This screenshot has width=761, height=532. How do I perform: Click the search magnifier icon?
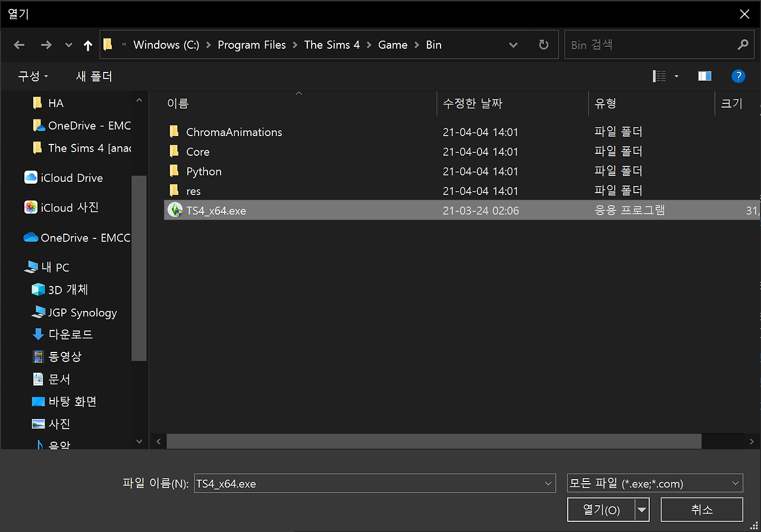click(742, 45)
